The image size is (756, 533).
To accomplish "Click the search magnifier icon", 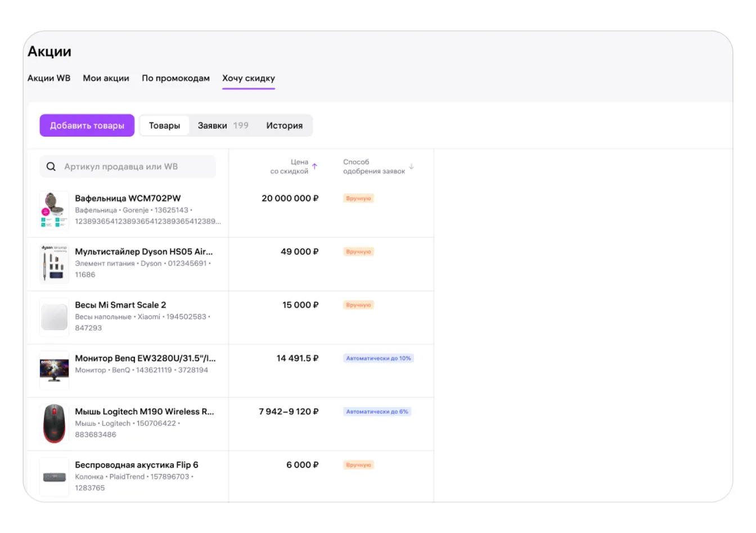I will pyautogui.click(x=51, y=166).
